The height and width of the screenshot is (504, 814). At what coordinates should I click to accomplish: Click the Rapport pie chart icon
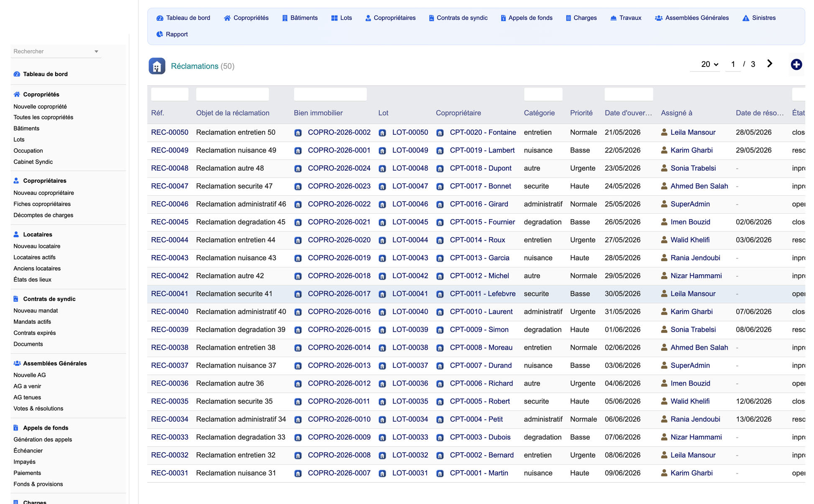[x=160, y=34]
